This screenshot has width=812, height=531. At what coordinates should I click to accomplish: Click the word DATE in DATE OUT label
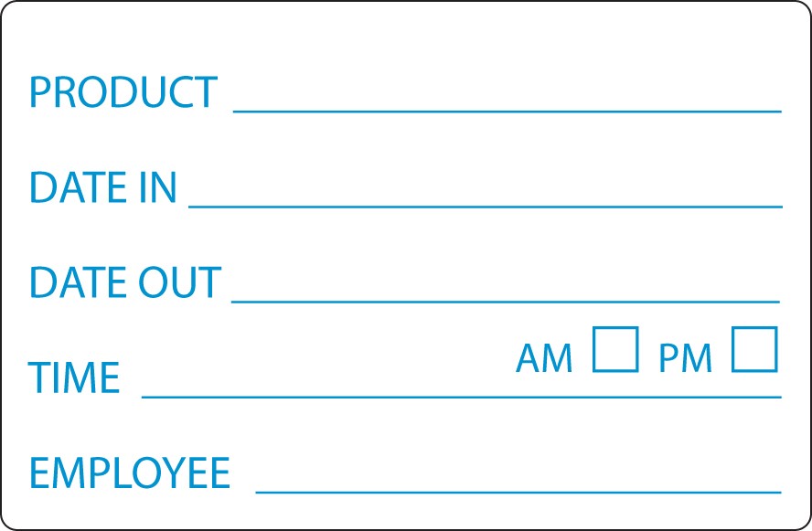(x=78, y=282)
